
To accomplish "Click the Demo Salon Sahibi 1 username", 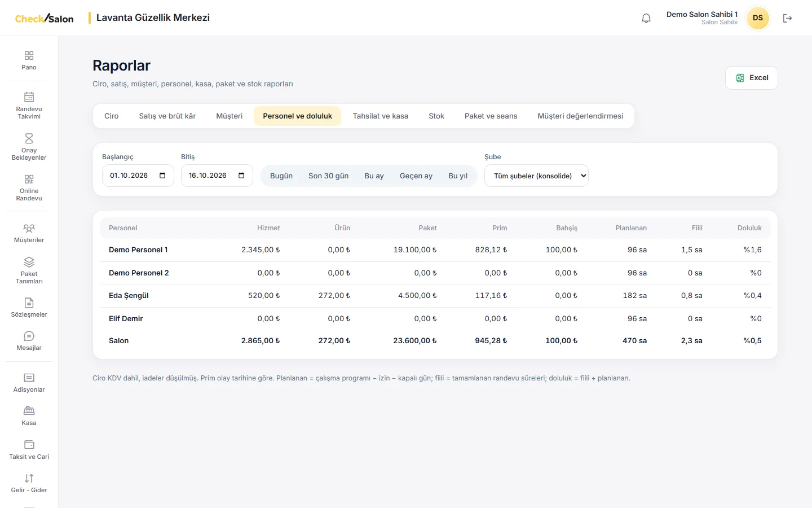I will click(702, 15).
